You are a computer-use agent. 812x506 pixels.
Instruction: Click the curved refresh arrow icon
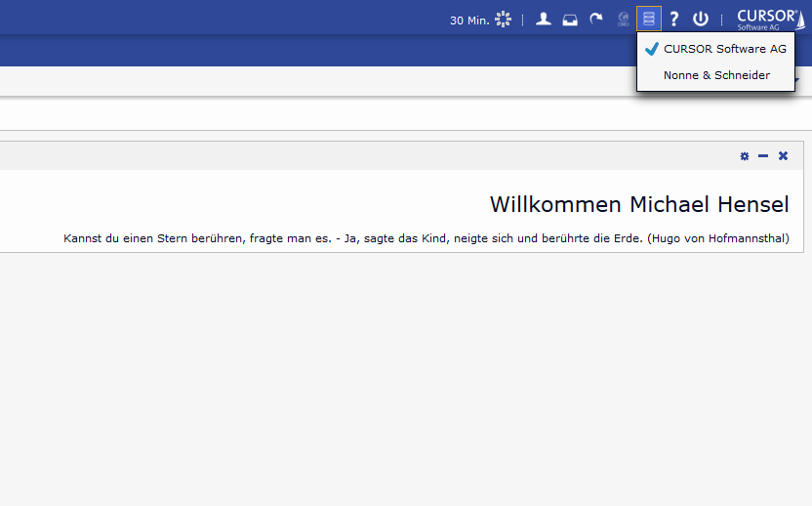595,19
